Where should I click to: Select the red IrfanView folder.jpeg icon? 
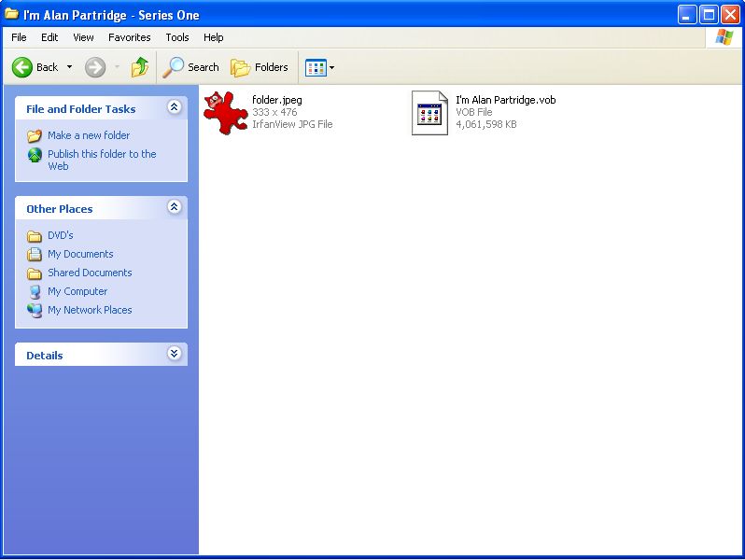pyautogui.click(x=225, y=113)
